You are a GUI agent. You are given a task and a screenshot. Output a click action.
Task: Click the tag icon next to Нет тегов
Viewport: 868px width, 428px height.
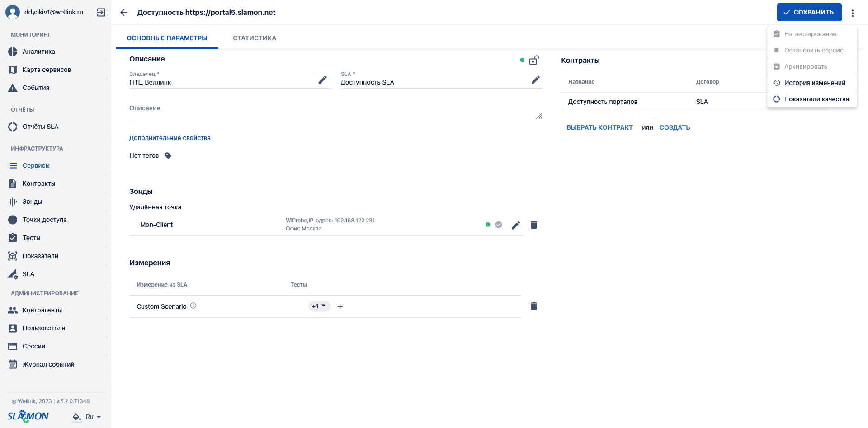(168, 155)
